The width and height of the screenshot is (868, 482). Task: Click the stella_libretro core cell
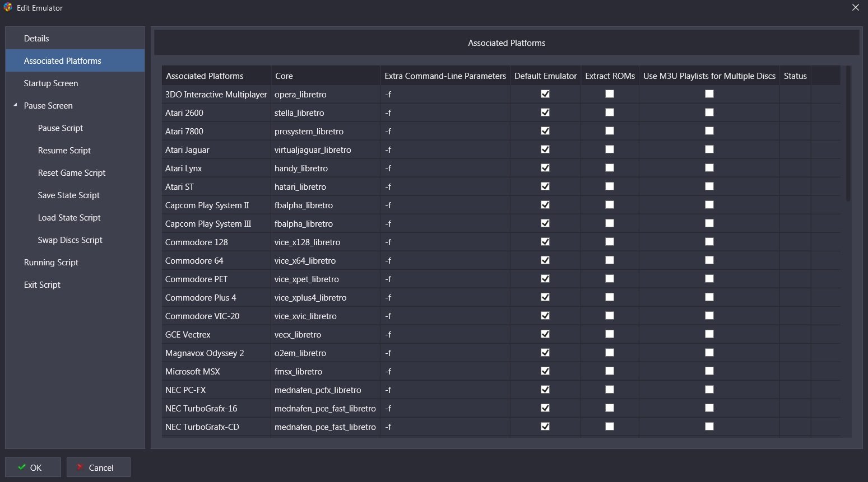coord(326,113)
